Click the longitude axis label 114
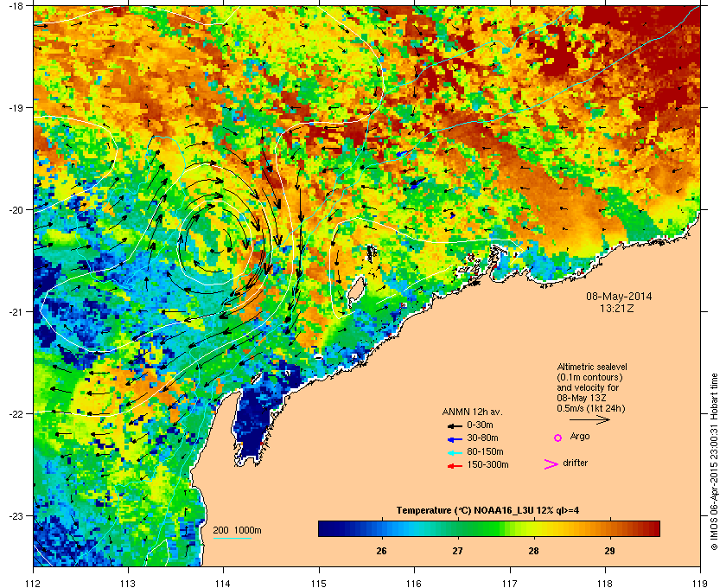 (223, 583)
